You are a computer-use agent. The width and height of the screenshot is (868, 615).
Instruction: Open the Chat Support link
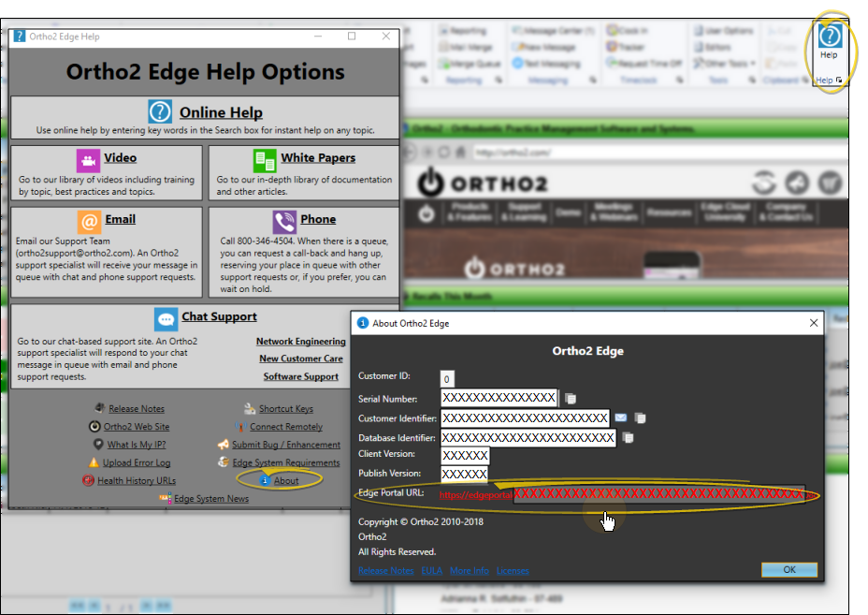click(219, 316)
